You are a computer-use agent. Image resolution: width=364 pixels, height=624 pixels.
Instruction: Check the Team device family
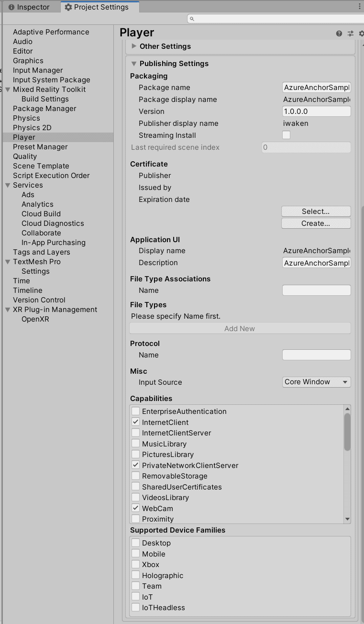(136, 586)
